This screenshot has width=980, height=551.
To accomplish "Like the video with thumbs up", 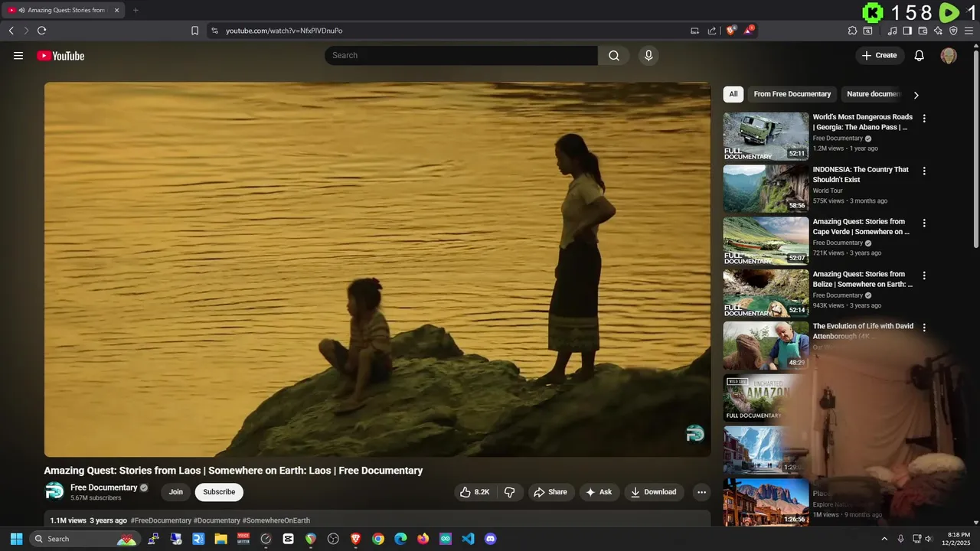I will pos(474,492).
